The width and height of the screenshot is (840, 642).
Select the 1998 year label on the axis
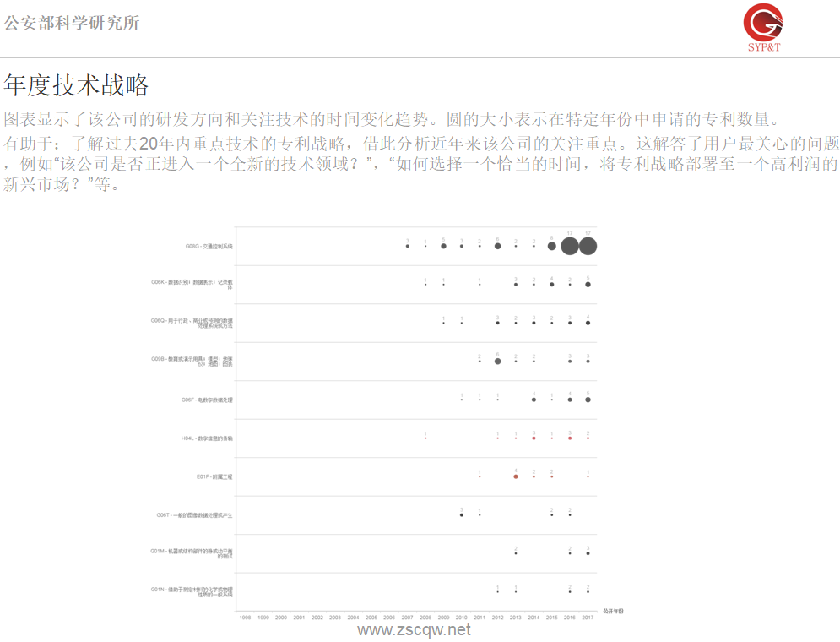pos(245,617)
